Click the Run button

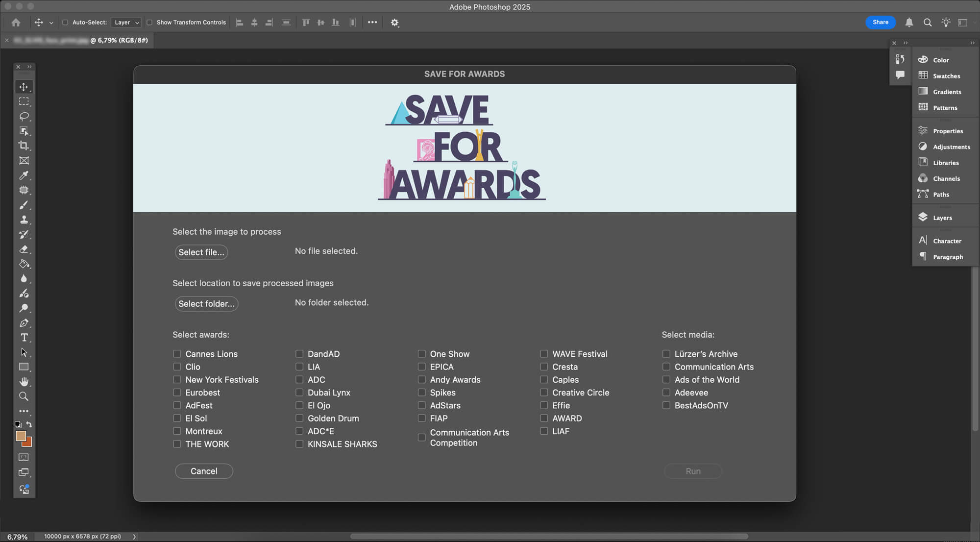point(693,471)
